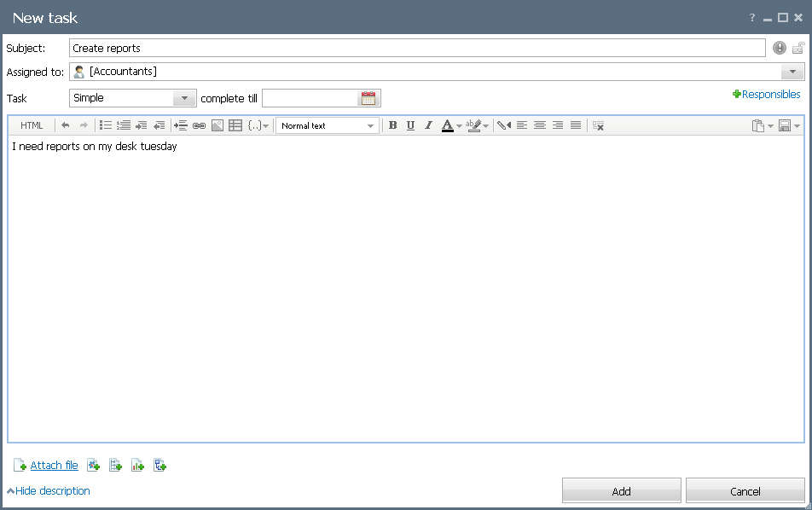Click the attach process diagram icon
Viewport: 812px width, 510px height.
coord(159,466)
